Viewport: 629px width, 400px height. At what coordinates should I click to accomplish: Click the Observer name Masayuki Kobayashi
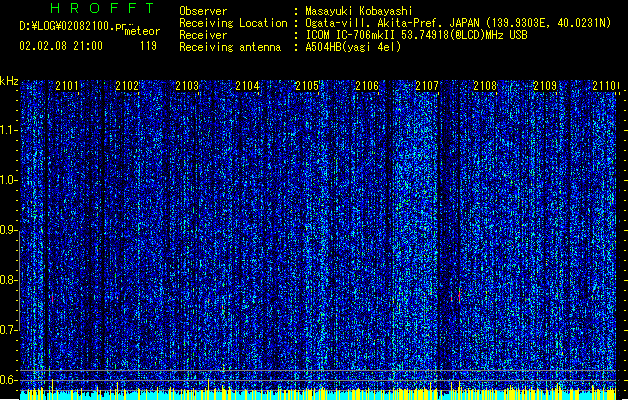coord(359,11)
